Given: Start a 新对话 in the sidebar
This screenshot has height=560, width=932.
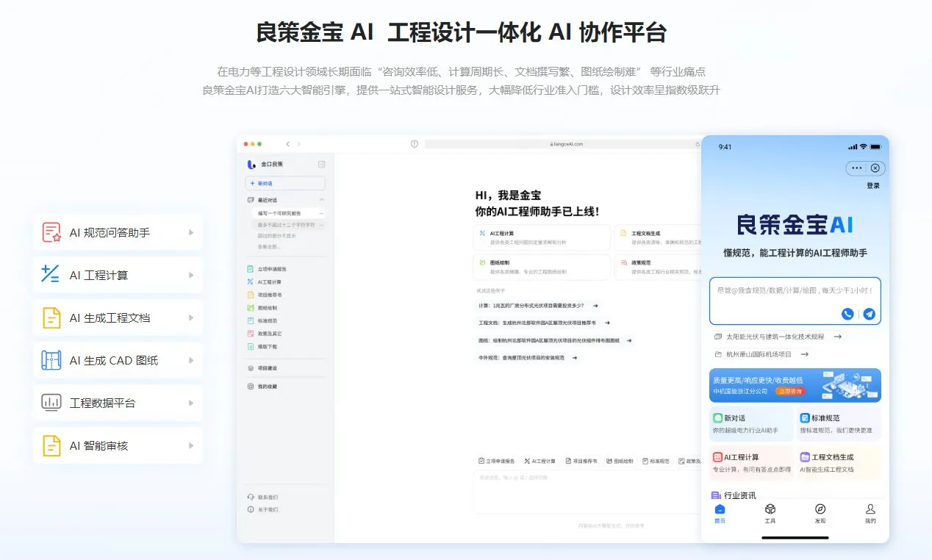Looking at the screenshot, I should click(285, 183).
